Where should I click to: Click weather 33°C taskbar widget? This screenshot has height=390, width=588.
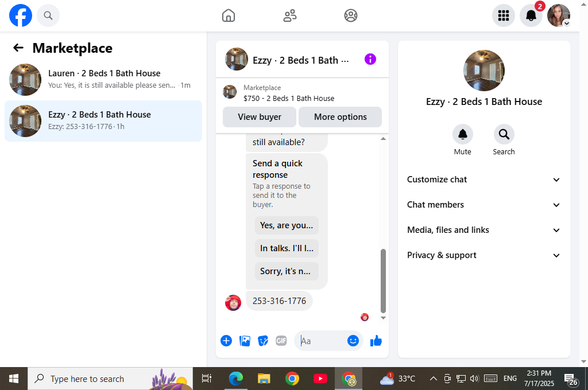point(397,379)
